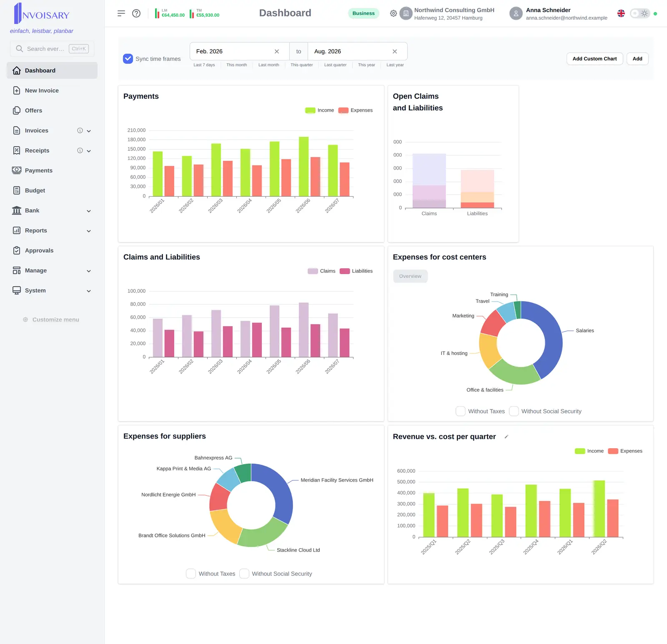The width and height of the screenshot is (667, 644).
Task: Click the Manage layout icon
Action: (17, 270)
